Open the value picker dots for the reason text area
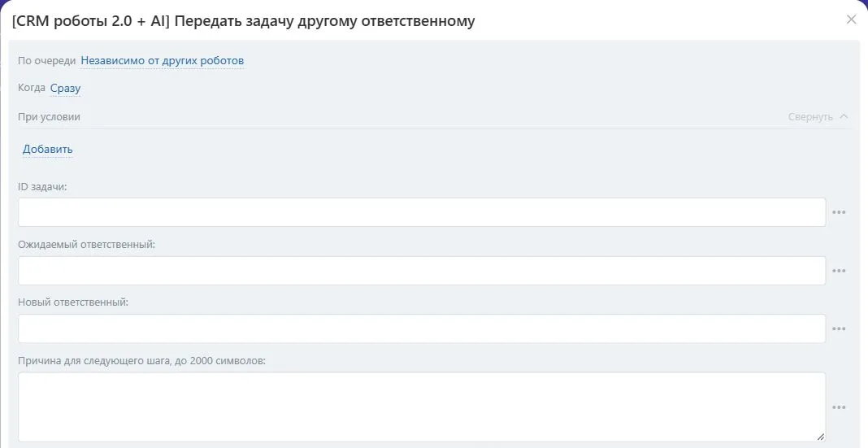This screenshot has height=448, width=868. coord(839,407)
